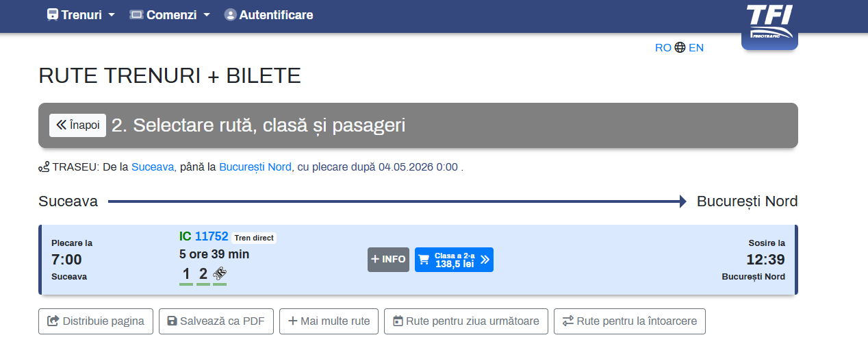Click the route icon beside TRASEU
Image resolution: width=868 pixels, height=357 pixels.
click(x=44, y=167)
